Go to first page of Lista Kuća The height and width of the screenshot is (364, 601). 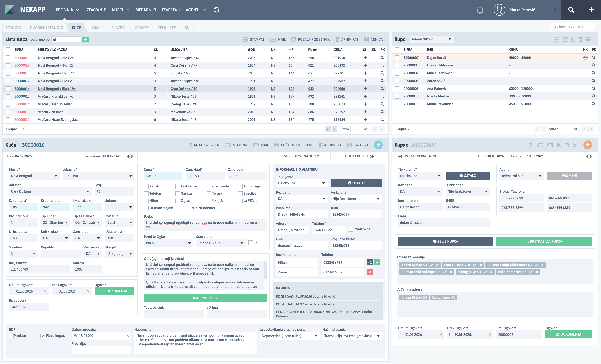pos(328,129)
